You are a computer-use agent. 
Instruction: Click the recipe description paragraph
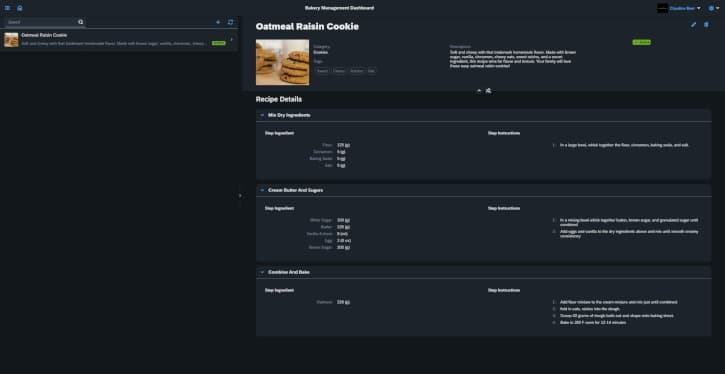513,59
